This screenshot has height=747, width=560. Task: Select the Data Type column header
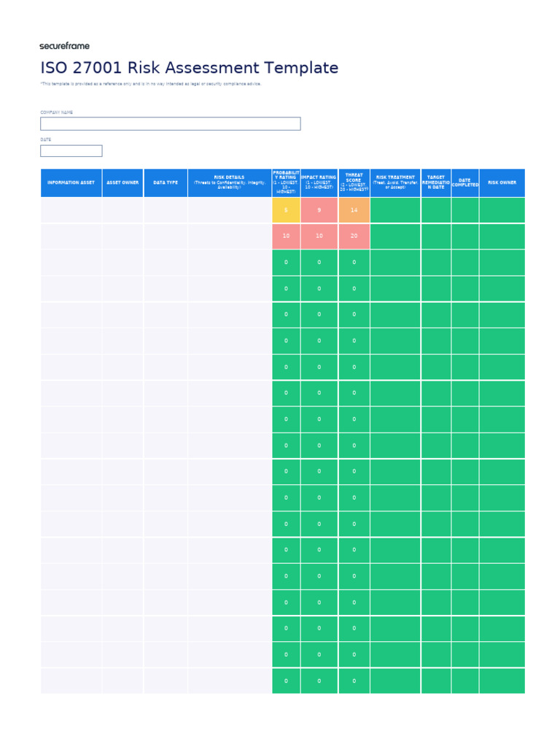click(x=166, y=183)
